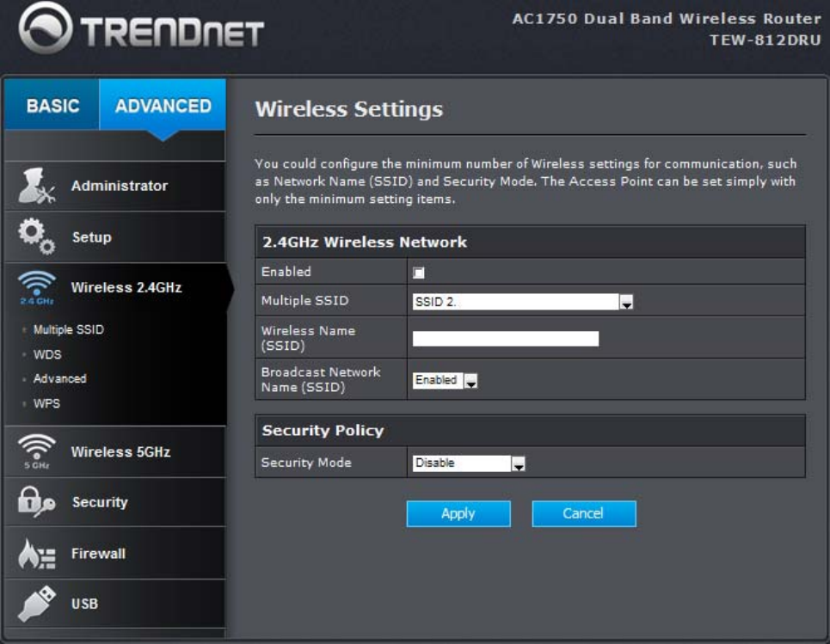The width and height of the screenshot is (830, 644).
Task: Open the Security padlock icon
Action: coord(36,501)
